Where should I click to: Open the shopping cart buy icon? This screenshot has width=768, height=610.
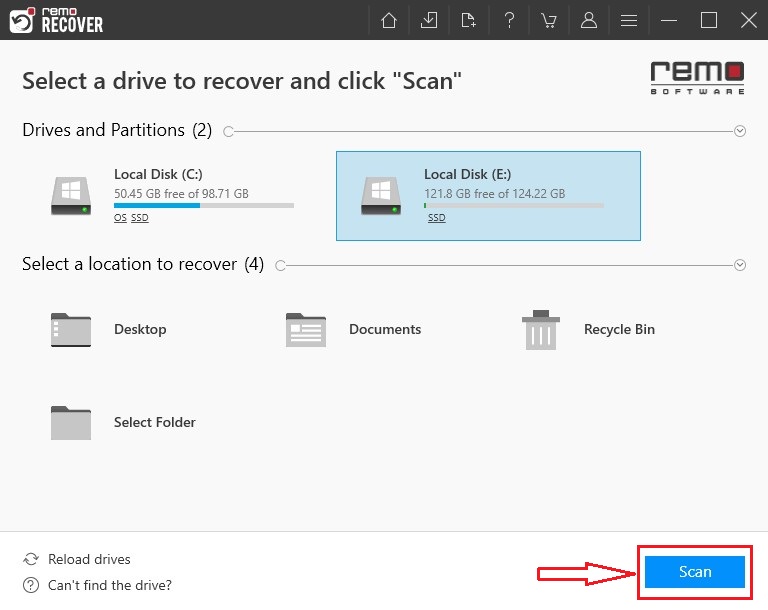point(549,20)
